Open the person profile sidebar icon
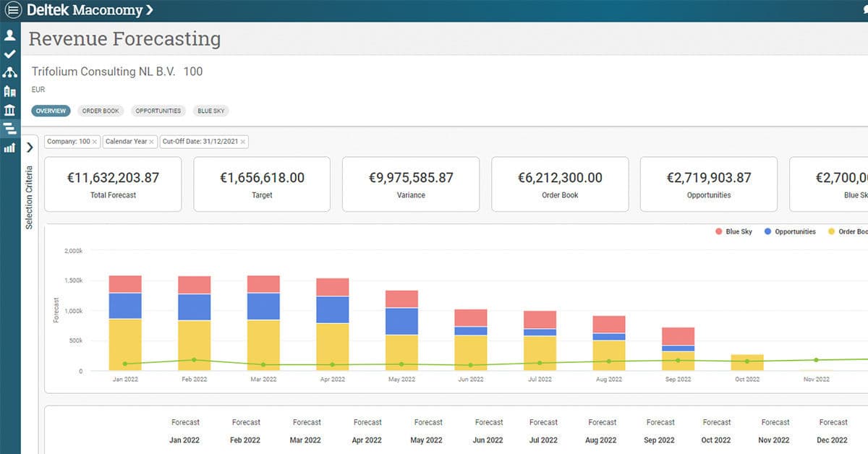The width and height of the screenshot is (868, 454). coord(10,35)
